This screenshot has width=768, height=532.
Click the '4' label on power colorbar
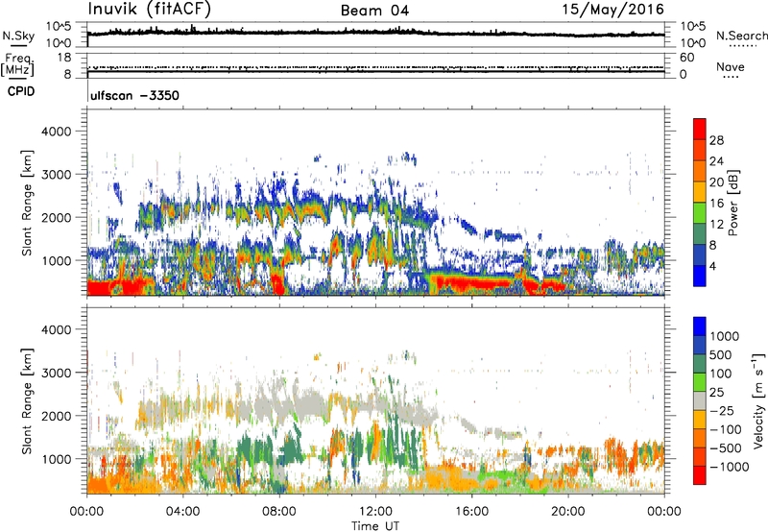(x=713, y=267)
